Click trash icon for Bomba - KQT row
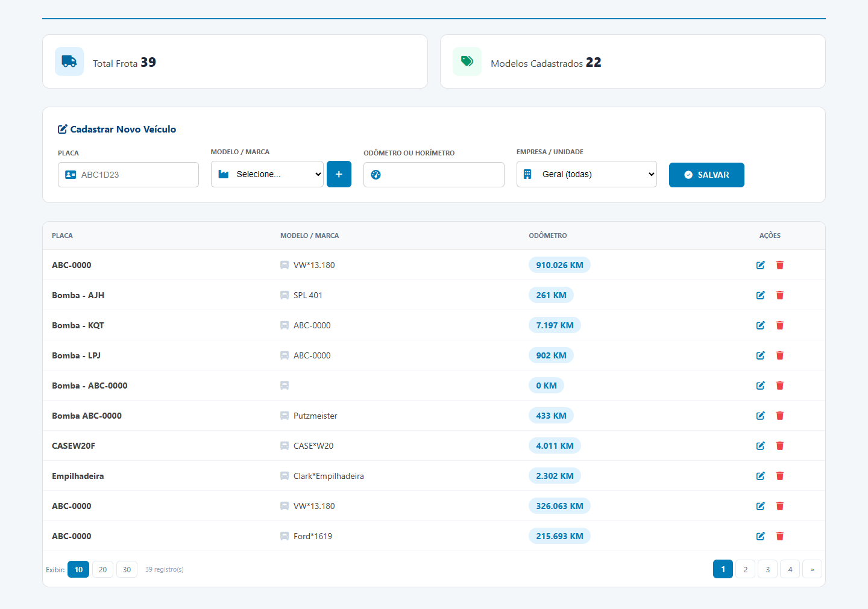Image resolution: width=868 pixels, height=609 pixels. pyautogui.click(x=780, y=325)
